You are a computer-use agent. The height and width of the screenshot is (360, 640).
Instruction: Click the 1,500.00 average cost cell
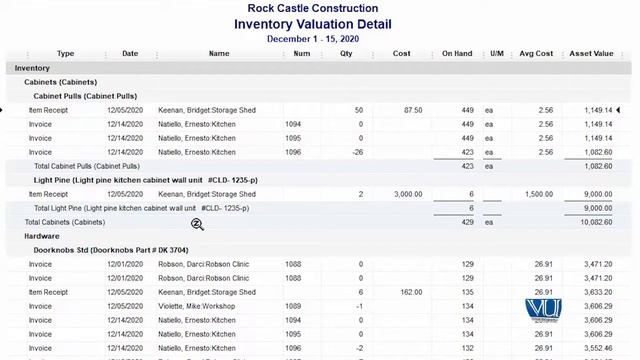(x=539, y=194)
